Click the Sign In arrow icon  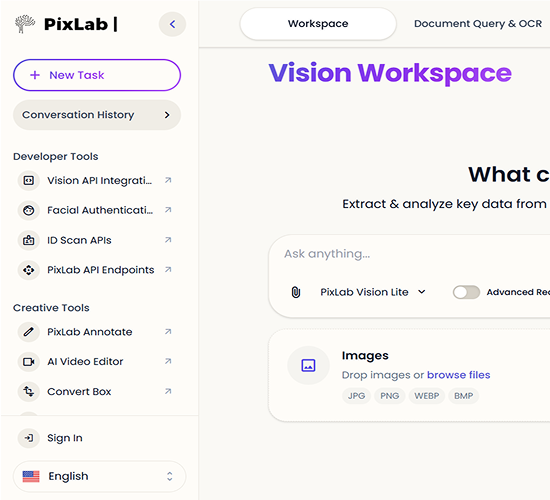pos(28,438)
